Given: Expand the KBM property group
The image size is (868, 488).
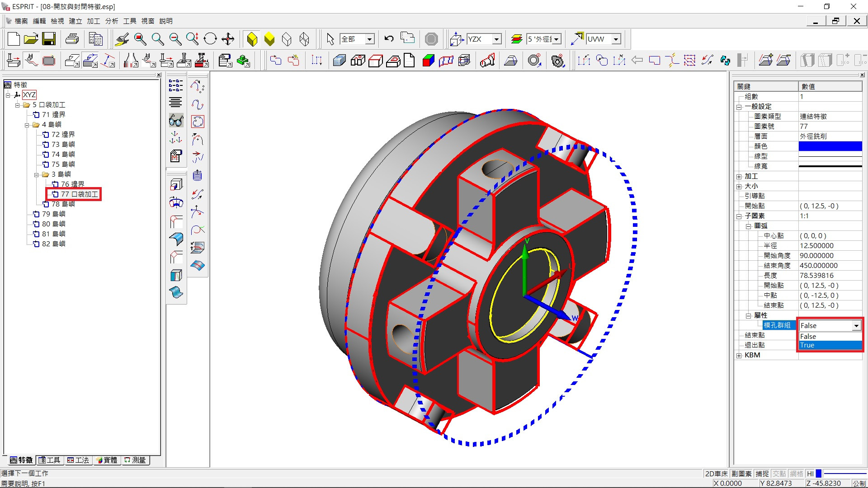Looking at the screenshot, I should point(739,355).
